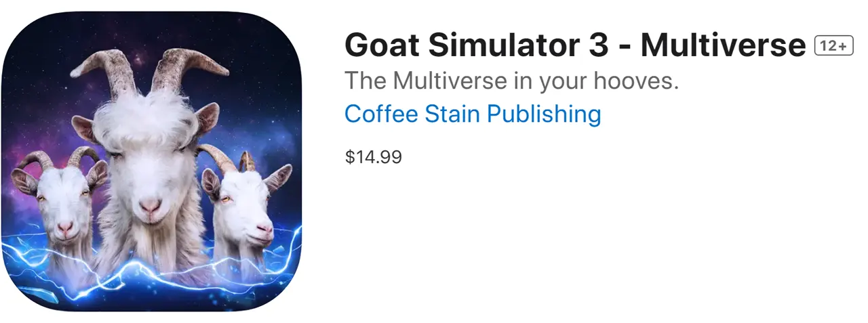Click the $14.99 price label

coord(373,157)
